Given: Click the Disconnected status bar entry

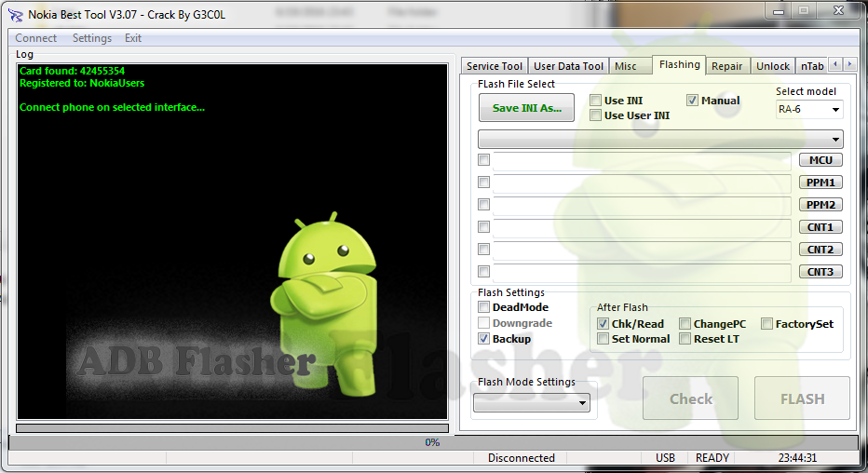Looking at the screenshot, I should pyautogui.click(x=521, y=458).
